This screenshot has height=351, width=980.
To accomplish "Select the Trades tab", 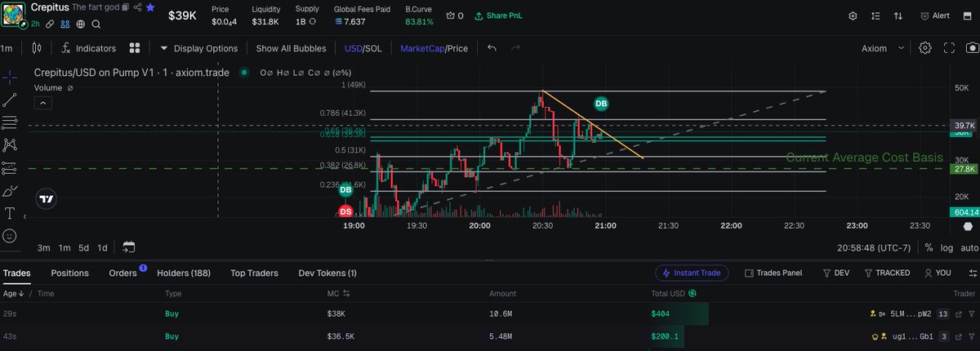I will (x=16, y=273).
